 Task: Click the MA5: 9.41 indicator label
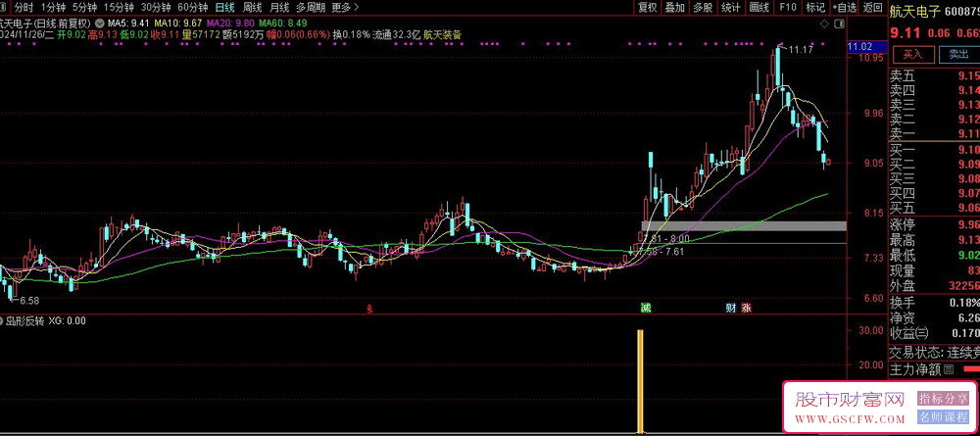tap(126, 24)
